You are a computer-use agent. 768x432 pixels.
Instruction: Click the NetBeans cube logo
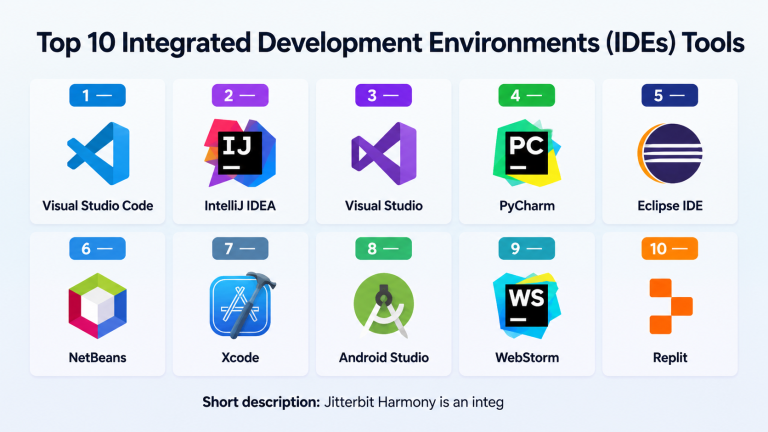[97, 306]
